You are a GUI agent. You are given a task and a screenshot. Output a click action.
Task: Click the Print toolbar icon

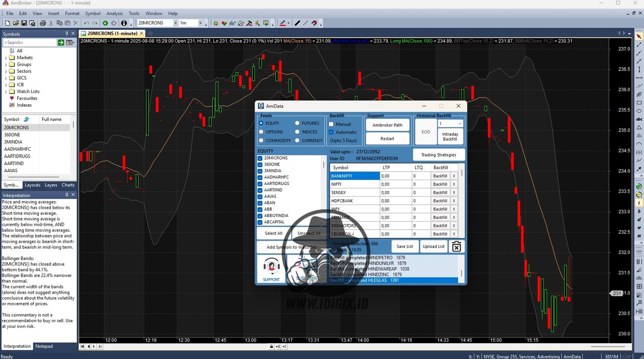(43, 23)
